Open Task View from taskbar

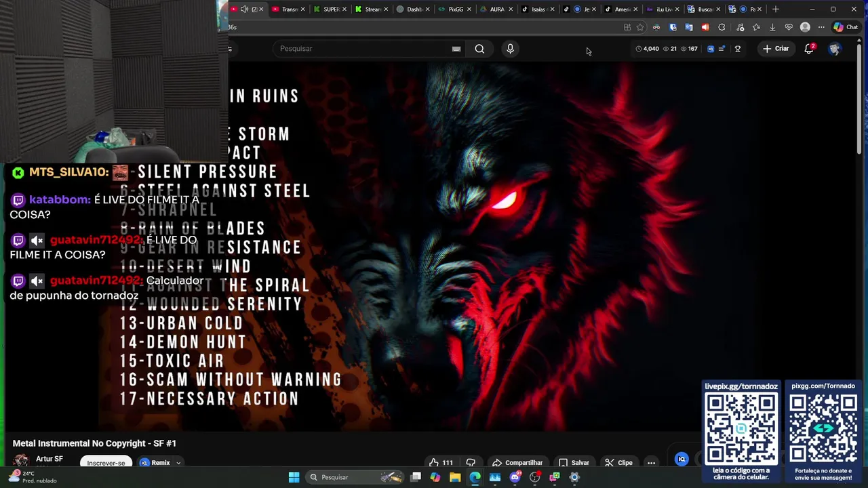click(x=416, y=477)
